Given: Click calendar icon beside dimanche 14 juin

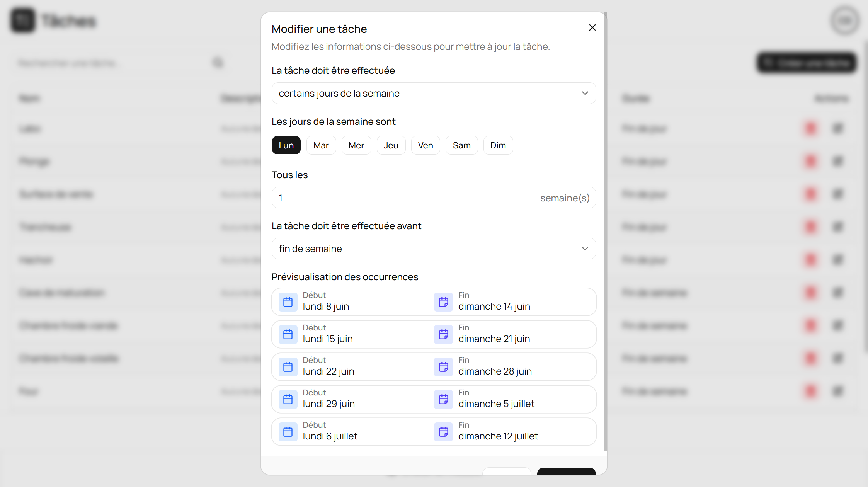Looking at the screenshot, I should tap(444, 302).
